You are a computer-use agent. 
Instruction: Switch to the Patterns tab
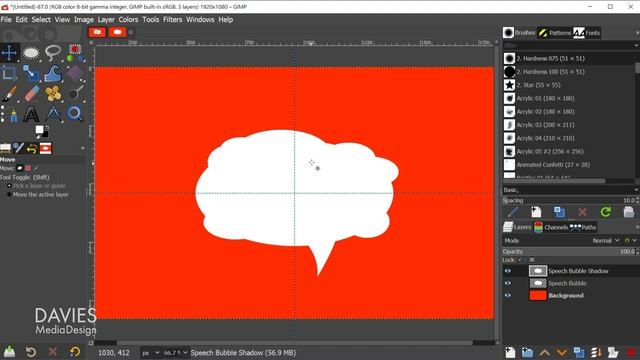pyautogui.click(x=554, y=33)
